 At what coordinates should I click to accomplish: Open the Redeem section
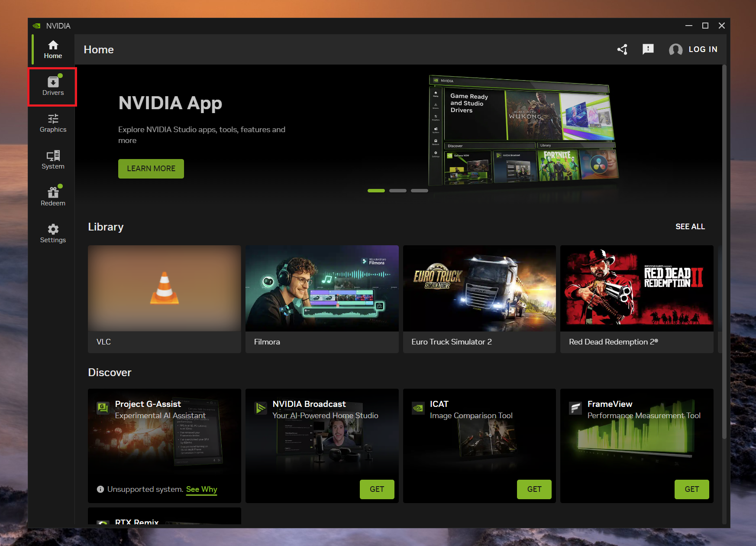pos(52,196)
